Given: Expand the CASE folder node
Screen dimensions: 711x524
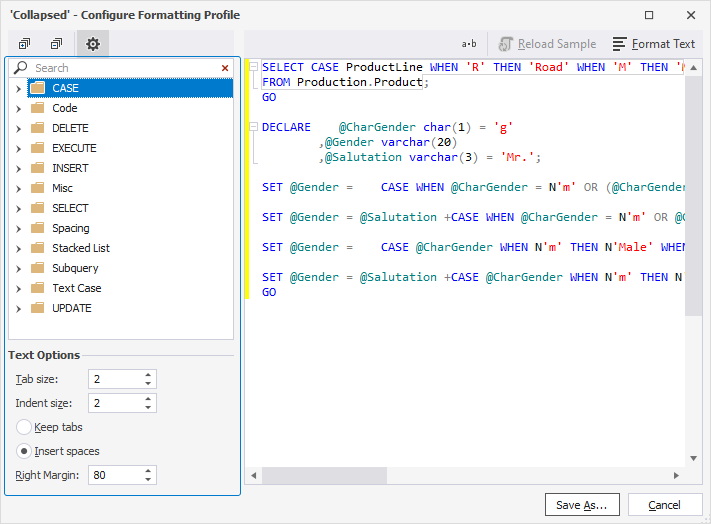Looking at the screenshot, I should tap(18, 88).
